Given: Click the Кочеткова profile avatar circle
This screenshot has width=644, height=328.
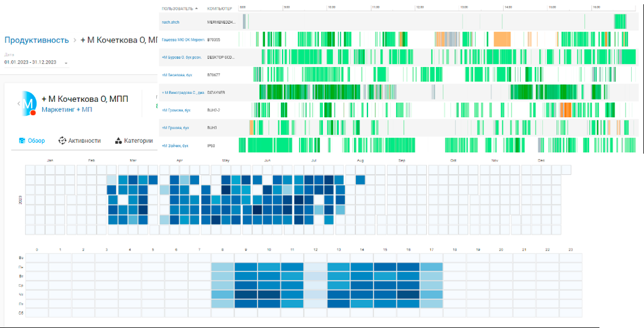Looking at the screenshot, I should 29,104.
